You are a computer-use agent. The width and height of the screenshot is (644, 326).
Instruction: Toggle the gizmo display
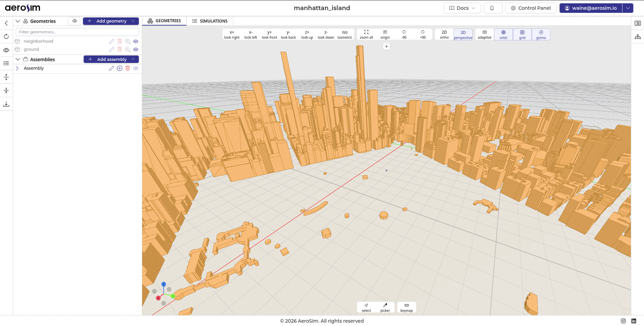(541, 35)
